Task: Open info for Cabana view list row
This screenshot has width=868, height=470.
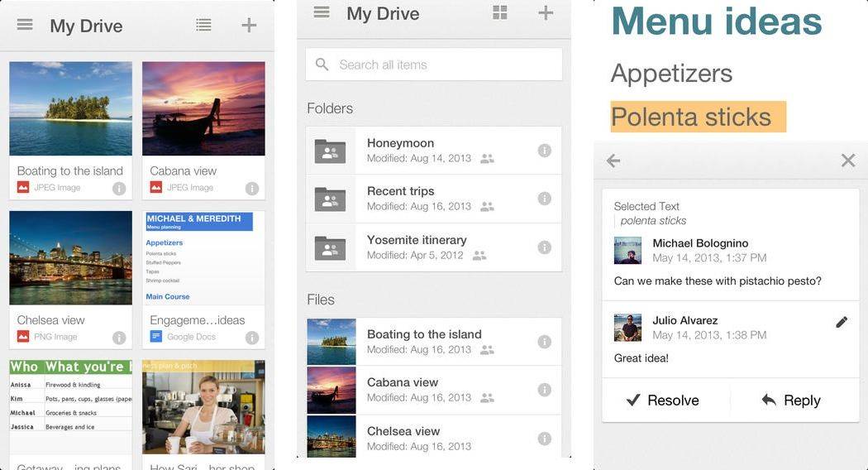Action: tap(545, 390)
